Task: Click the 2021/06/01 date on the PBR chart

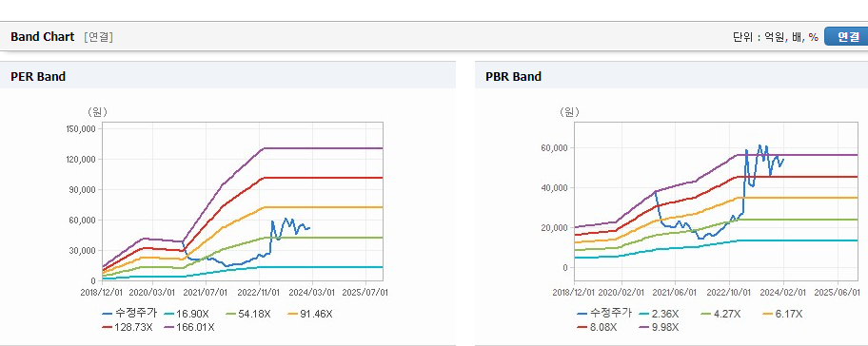Action: coord(674,292)
